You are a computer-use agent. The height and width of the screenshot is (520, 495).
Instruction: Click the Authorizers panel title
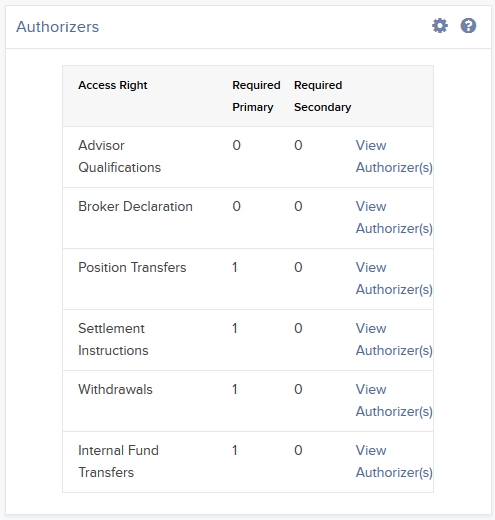[x=57, y=27]
